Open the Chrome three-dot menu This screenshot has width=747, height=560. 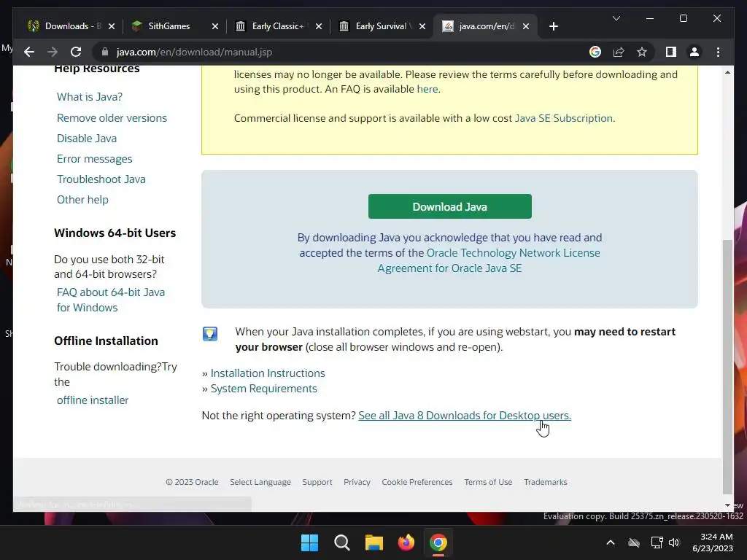click(x=718, y=52)
